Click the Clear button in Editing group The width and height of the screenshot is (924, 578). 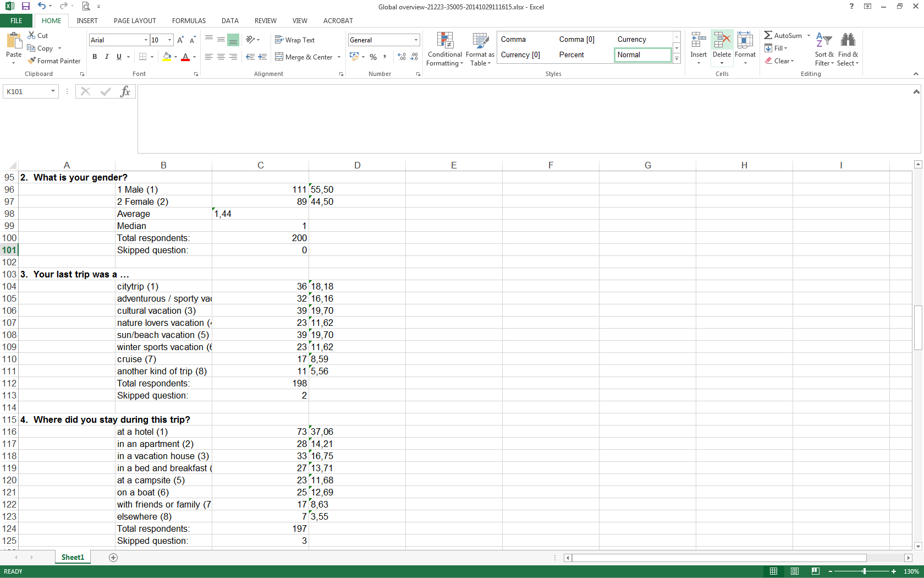780,61
